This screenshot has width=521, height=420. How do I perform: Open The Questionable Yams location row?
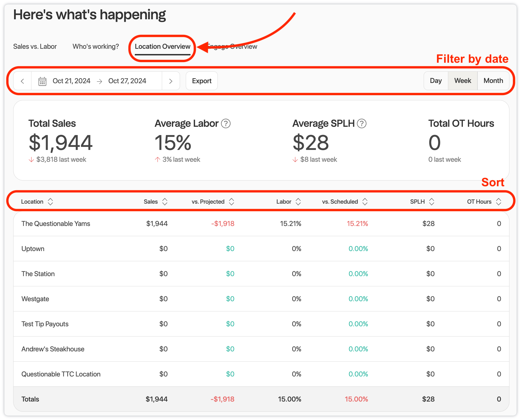pos(56,224)
